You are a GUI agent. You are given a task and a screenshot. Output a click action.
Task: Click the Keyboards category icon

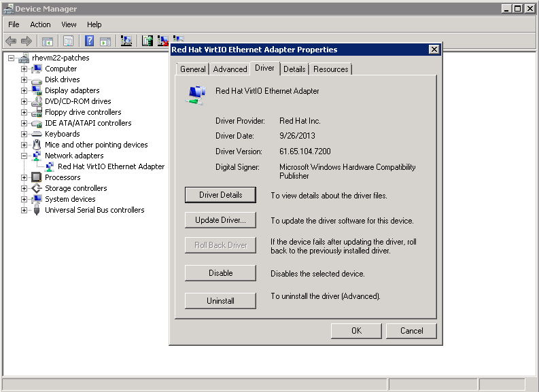37,134
